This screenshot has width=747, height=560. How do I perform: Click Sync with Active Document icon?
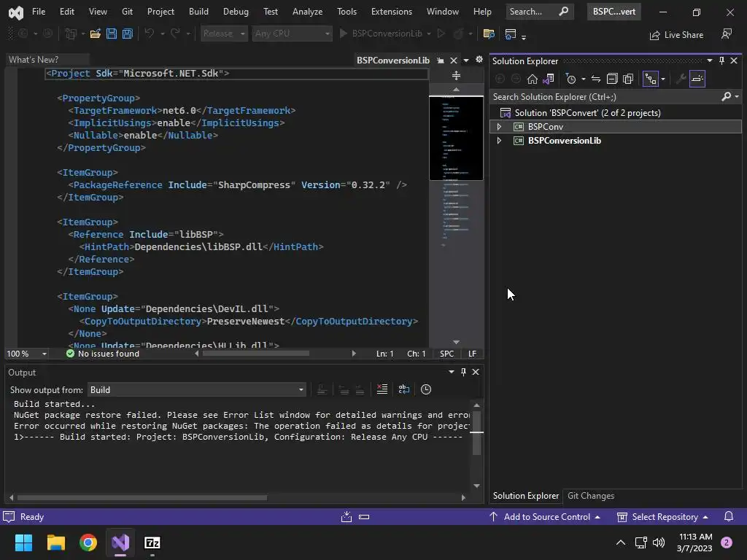pyautogui.click(x=596, y=79)
